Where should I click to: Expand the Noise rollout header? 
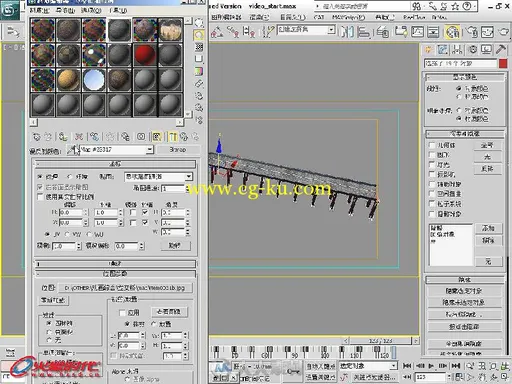tap(115, 264)
